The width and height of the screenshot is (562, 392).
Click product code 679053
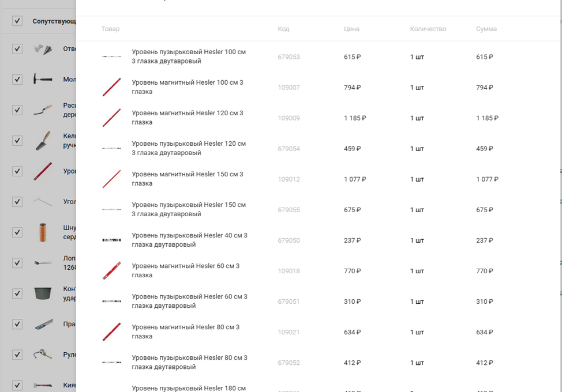click(289, 57)
